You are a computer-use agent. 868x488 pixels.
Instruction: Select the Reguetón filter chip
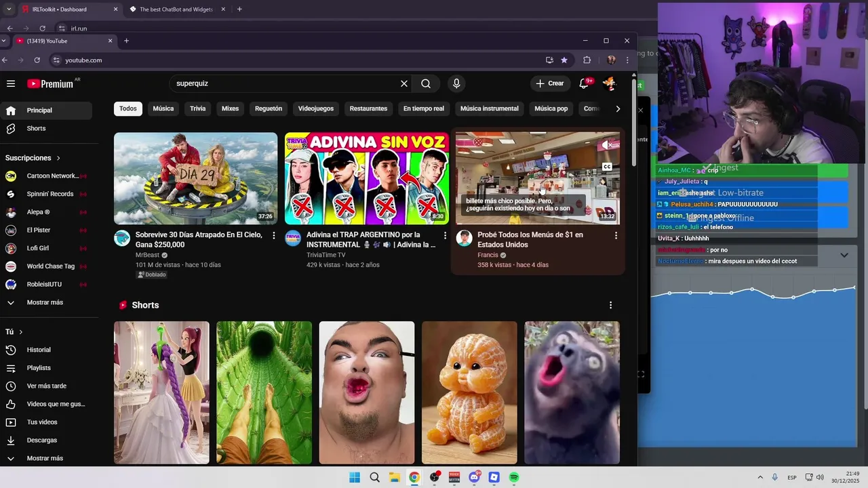[x=269, y=108]
